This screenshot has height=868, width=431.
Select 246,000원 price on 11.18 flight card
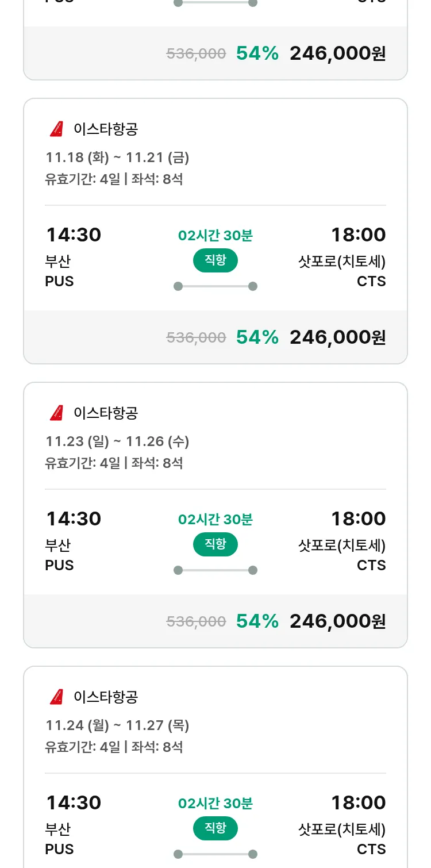point(337,337)
